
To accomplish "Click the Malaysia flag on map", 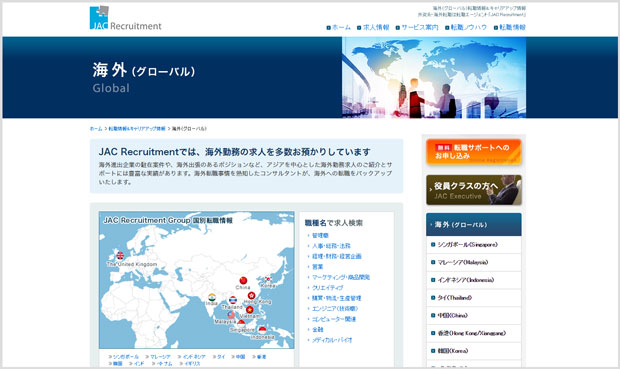I will pyautogui.click(x=231, y=315).
